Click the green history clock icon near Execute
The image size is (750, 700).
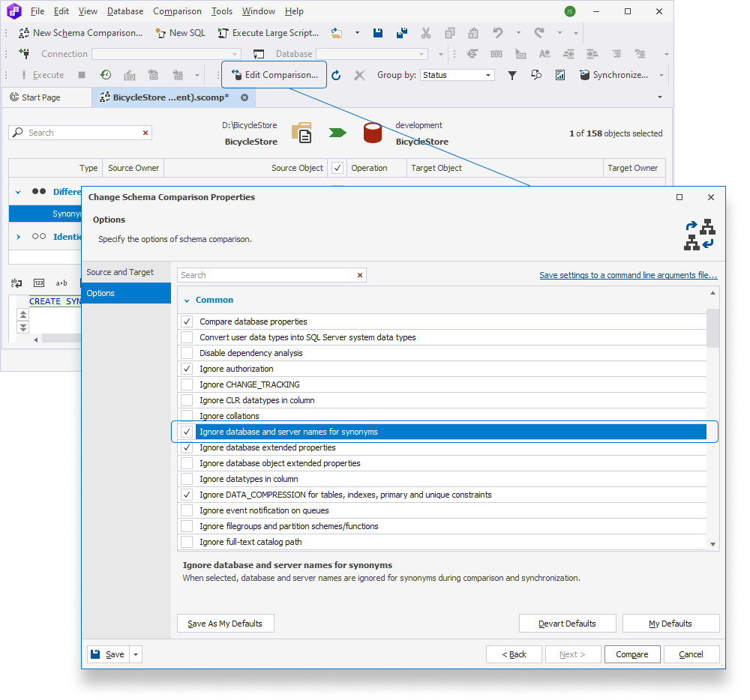(x=105, y=75)
